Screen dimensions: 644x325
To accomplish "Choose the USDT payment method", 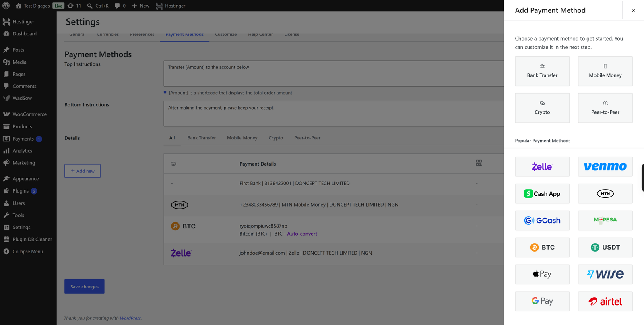I will click(x=605, y=247).
